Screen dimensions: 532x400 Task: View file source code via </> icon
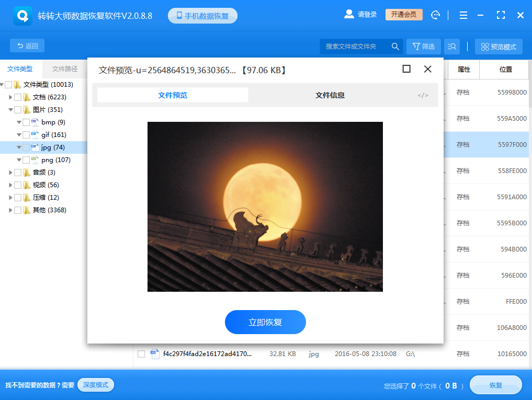click(x=422, y=95)
